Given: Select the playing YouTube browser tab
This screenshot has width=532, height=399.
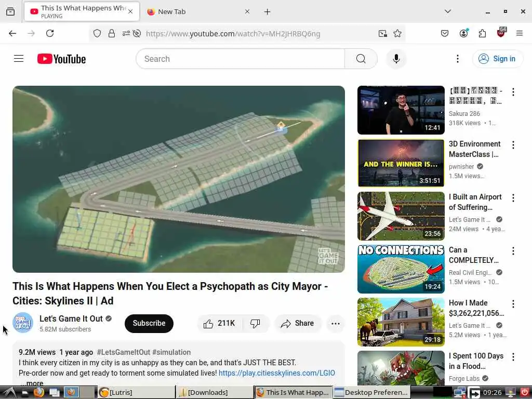Looking at the screenshot, I should [x=82, y=11].
